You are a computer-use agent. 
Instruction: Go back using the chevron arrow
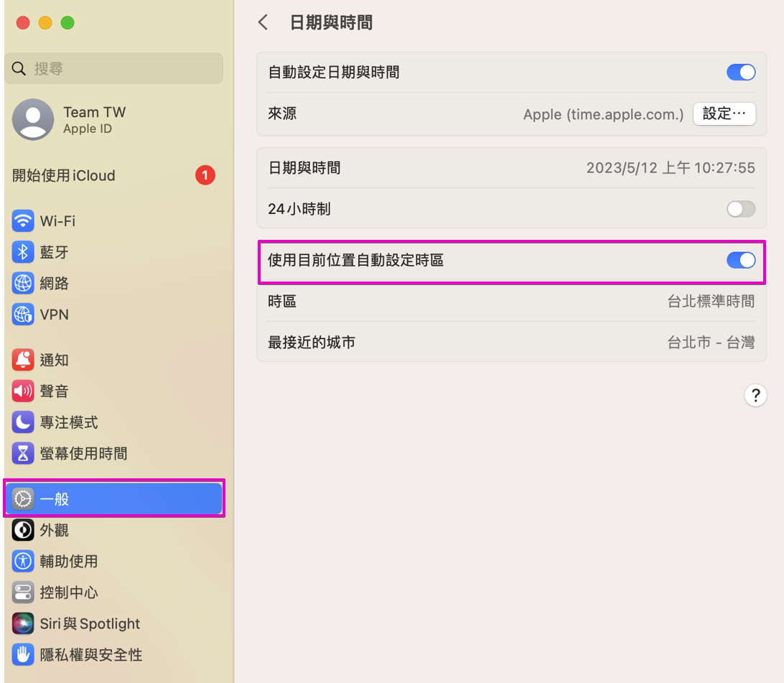[x=263, y=22]
